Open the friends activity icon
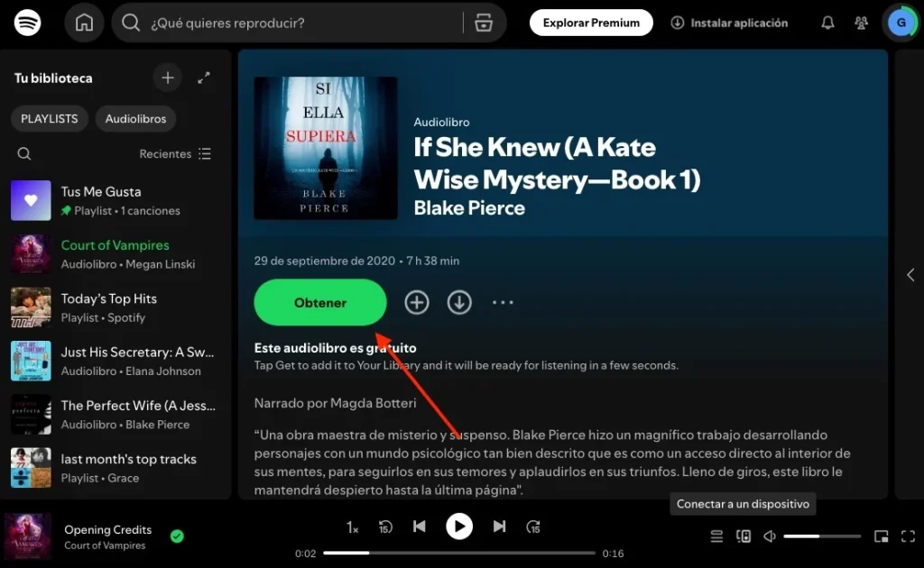Image resolution: width=924 pixels, height=568 pixels. [861, 23]
